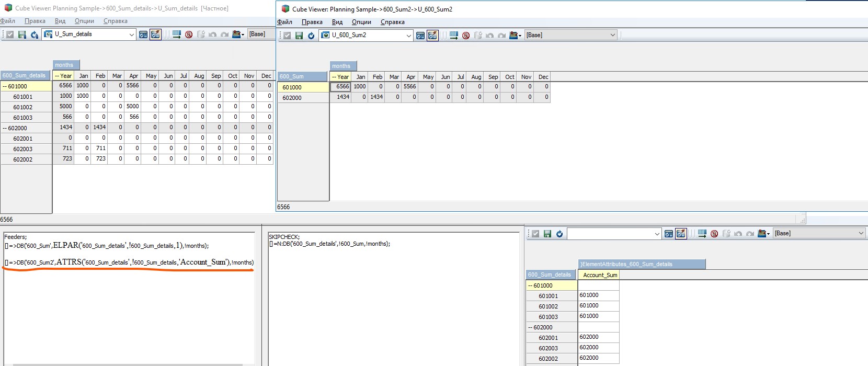
Task: Open the U_Sum_details view dropdown
Action: pos(131,35)
